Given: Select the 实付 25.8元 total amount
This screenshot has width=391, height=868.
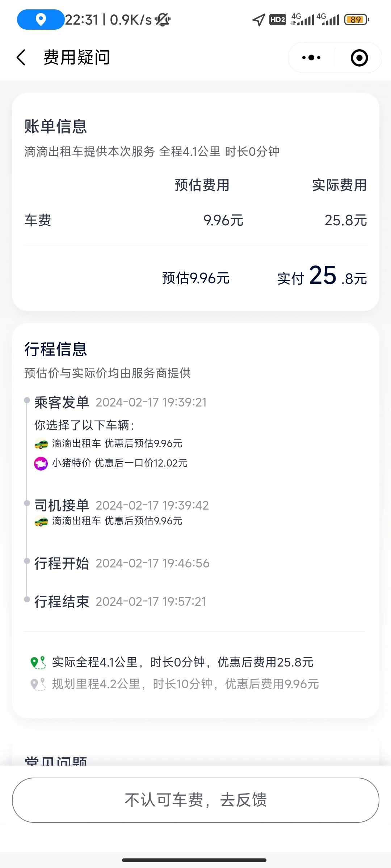Looking at the screenshot, I should coord(322,277).
